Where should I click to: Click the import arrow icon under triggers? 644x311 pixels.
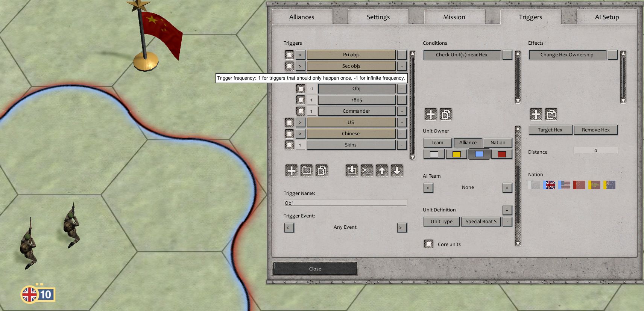click(x=352, y=171)
